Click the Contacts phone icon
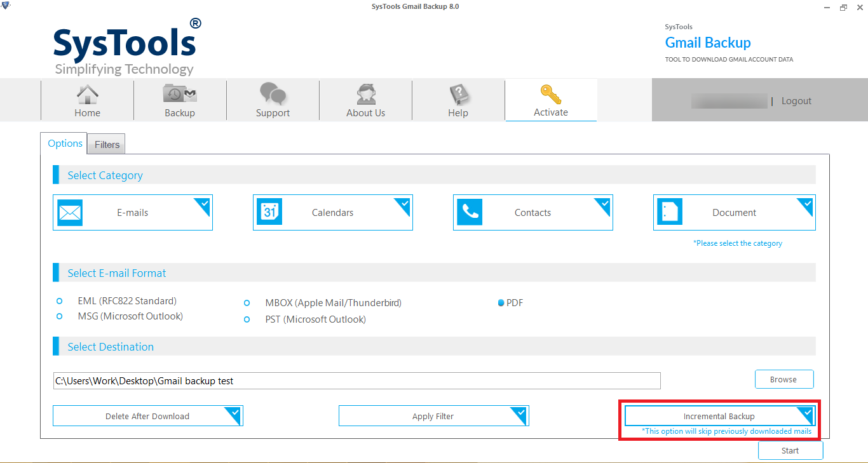 pos(470,213)
